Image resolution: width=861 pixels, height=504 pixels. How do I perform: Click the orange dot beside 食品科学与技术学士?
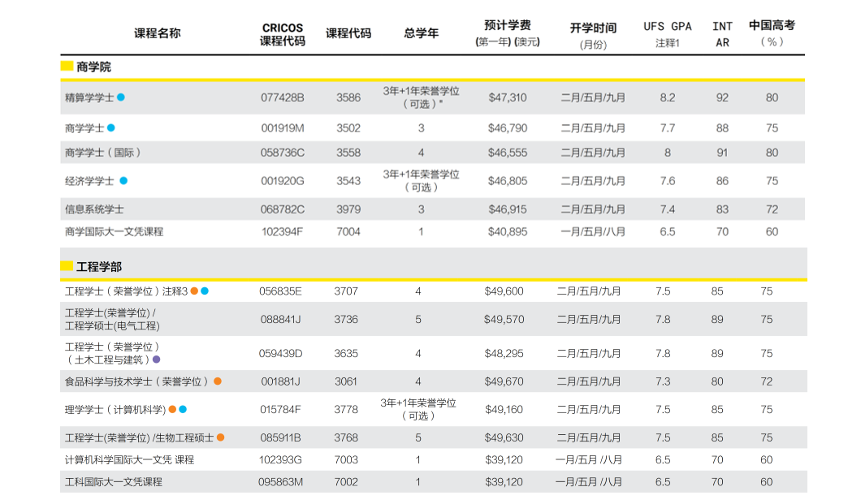click(218, 381)
